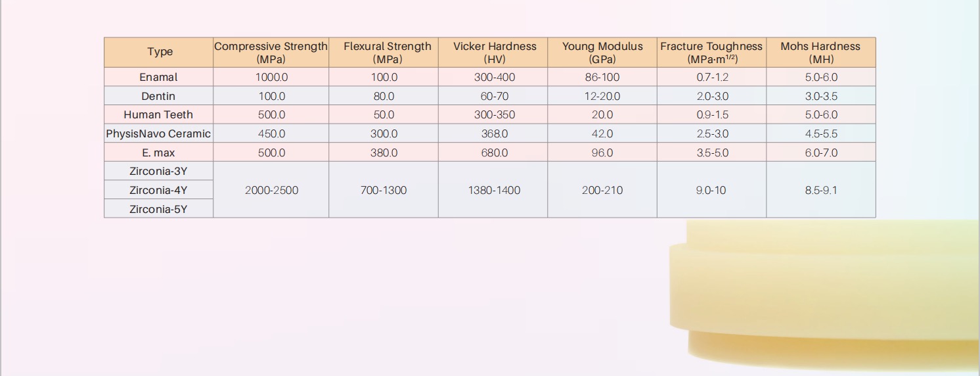Select the Fracture Toughness header cell
Screen dimensions: 980x376
point(711,53)
